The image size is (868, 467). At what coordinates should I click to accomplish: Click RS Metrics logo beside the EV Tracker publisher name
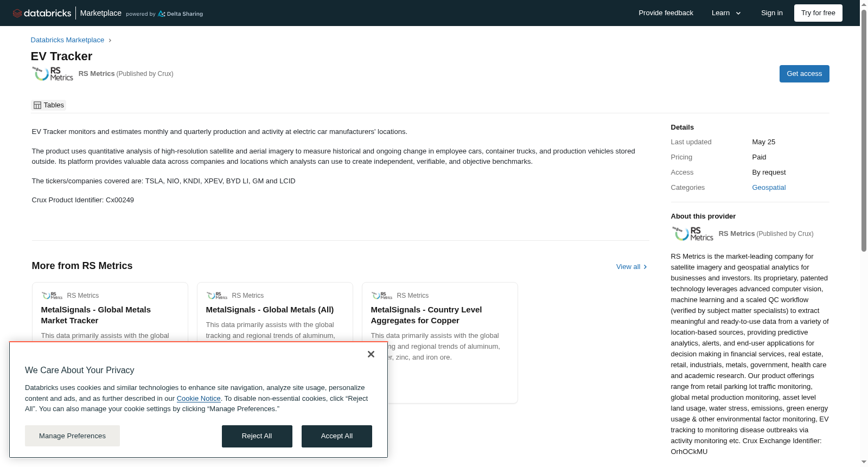(x=53, y=74)
